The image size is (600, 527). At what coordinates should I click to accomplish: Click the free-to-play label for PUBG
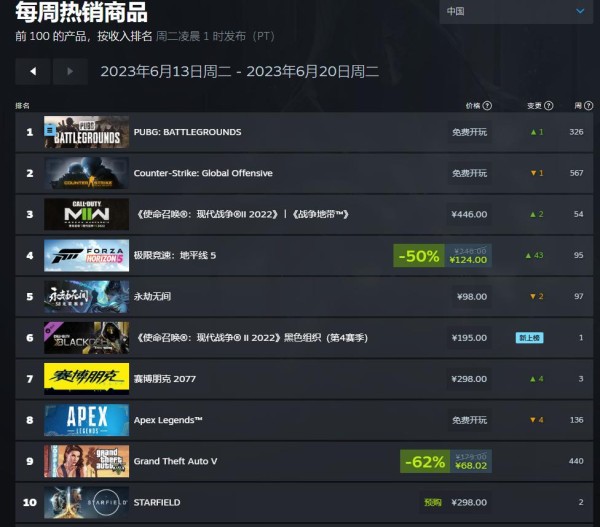point(470,132)
